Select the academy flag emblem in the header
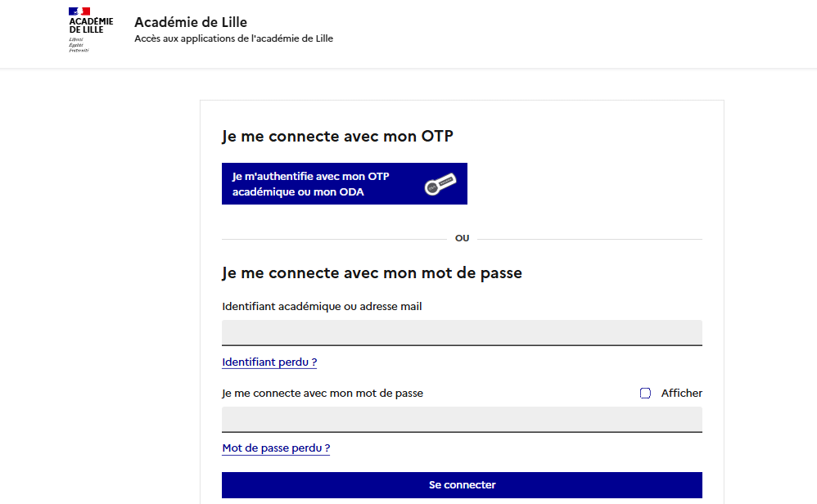 click(x=80, y=11)
